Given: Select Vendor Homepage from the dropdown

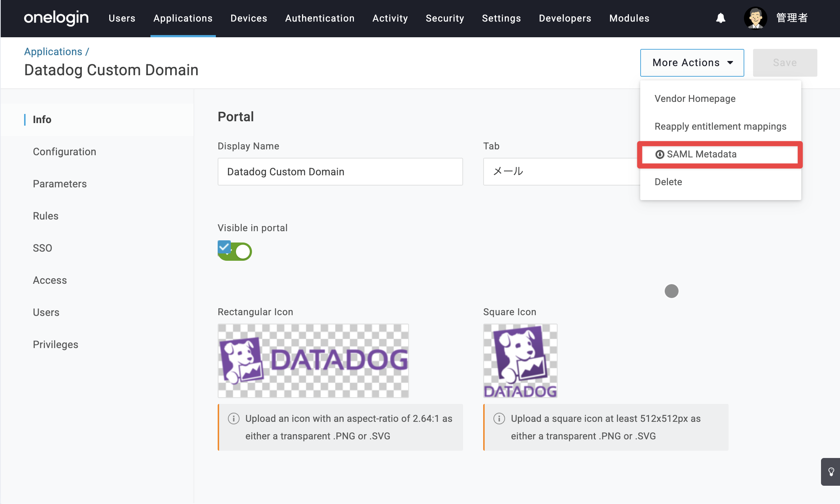Looking at the screenshot, I should 721,99.
